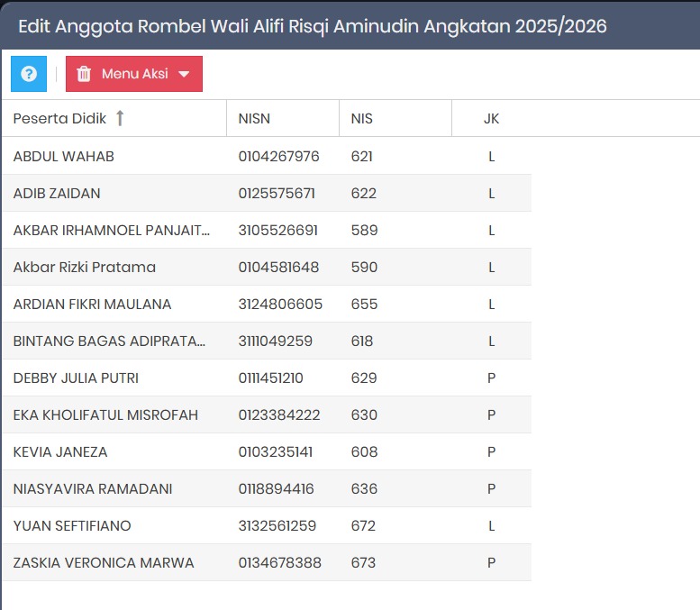Click NISN 3132561259 for YUAN SEFTIFIANO

coord(278,526)
